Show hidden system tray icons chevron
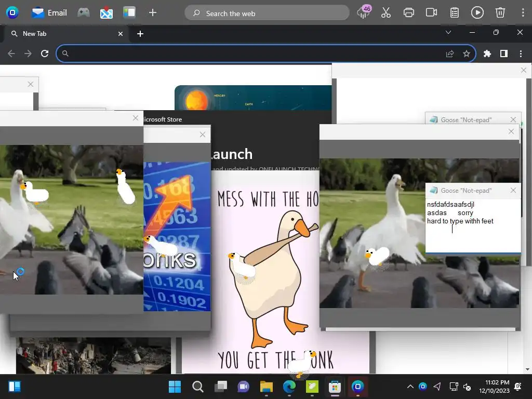532x399 pixels. pyautogui.click(x=410, y=387)
